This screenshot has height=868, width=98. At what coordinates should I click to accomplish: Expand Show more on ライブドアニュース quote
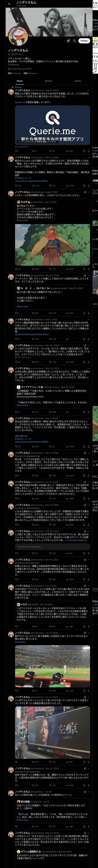(x=22, y=405)
